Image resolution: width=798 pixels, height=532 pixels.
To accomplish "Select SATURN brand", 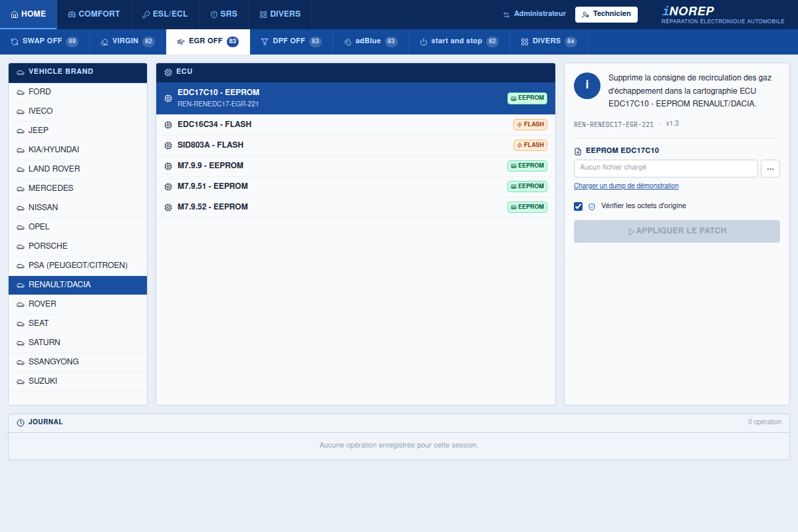I will 78,343.
